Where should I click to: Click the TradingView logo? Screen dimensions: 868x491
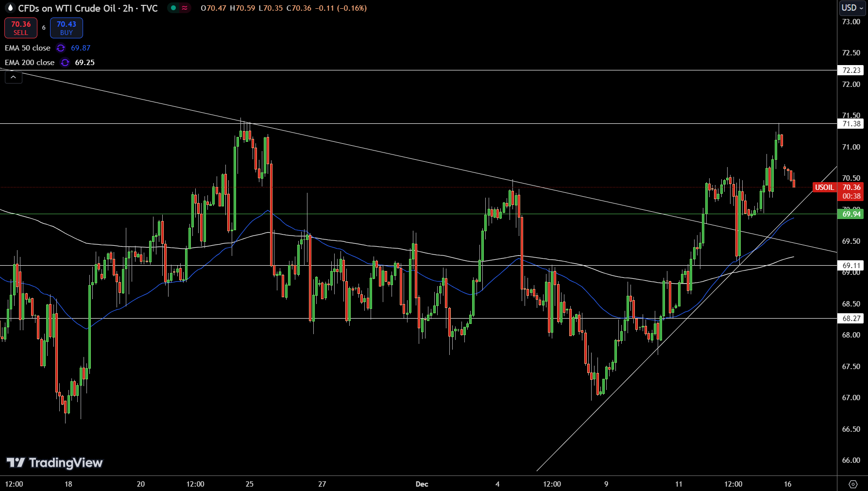tap(54, 463)
